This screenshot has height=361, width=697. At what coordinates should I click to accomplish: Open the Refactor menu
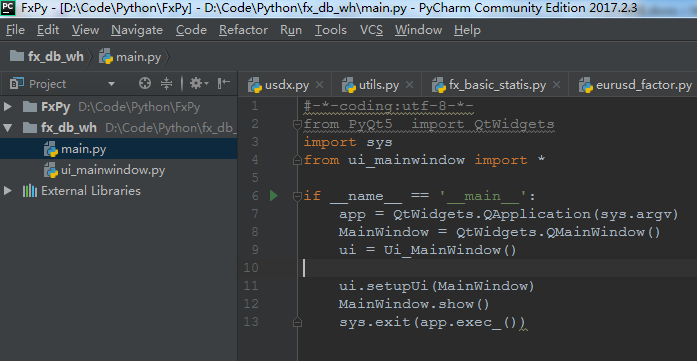pyautogui.click(x=243, y=30)
